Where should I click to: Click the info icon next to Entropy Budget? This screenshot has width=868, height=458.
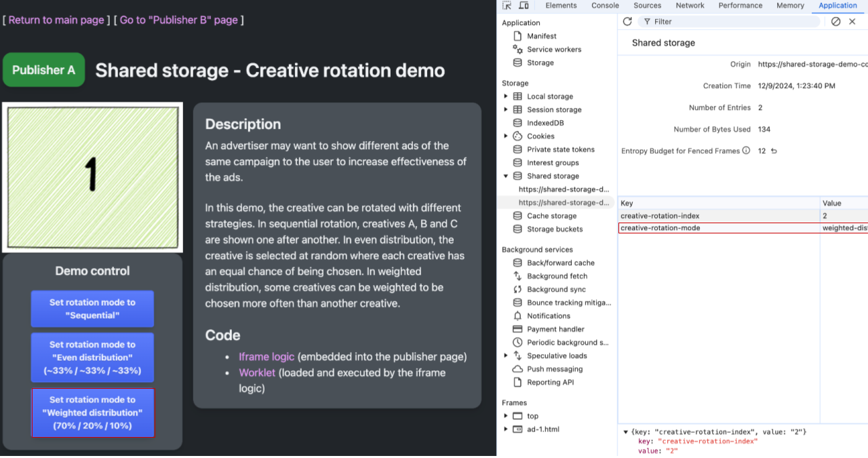(746, 151)
